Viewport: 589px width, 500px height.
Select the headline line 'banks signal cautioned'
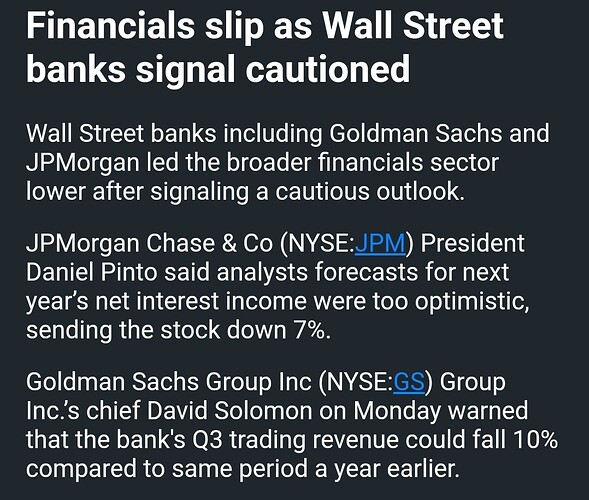[218, 70]
